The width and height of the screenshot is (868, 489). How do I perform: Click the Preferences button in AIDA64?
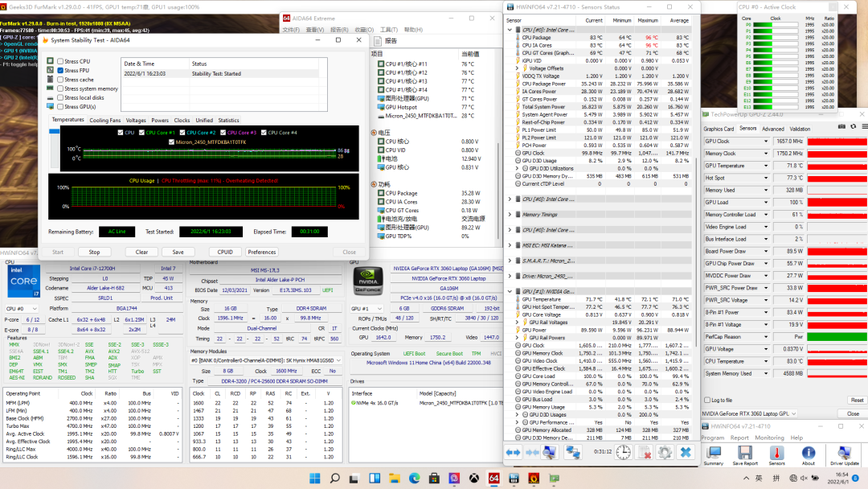pos(262,252)
